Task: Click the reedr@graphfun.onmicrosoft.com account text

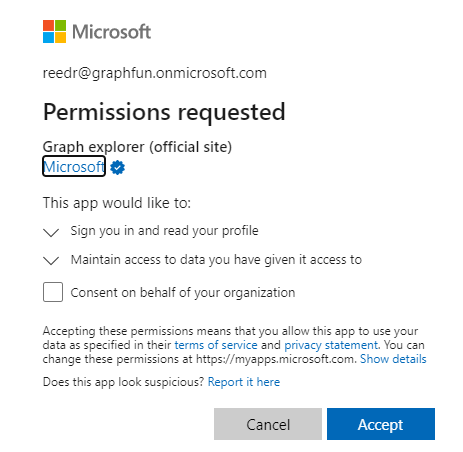Action: [x=155, y=73]
